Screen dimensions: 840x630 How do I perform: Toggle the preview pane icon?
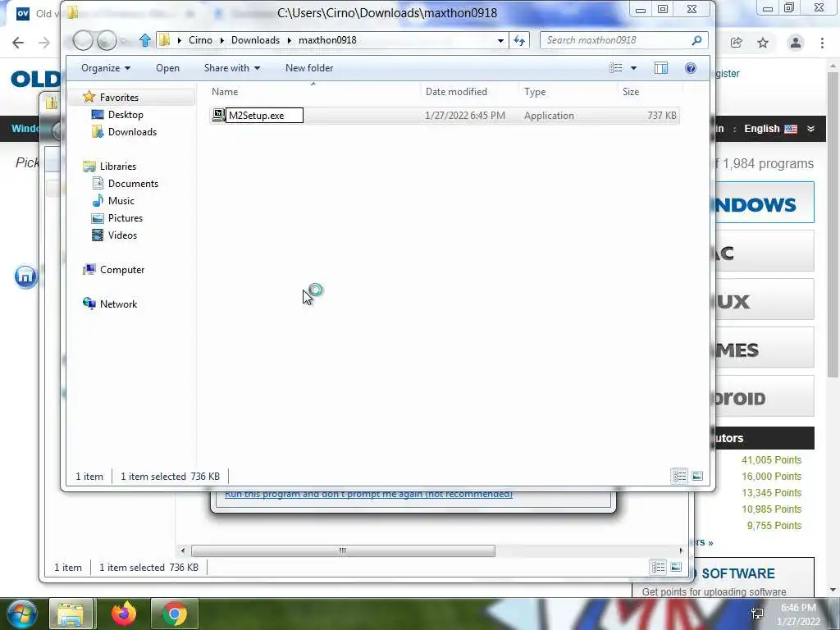tap(661, 68)
